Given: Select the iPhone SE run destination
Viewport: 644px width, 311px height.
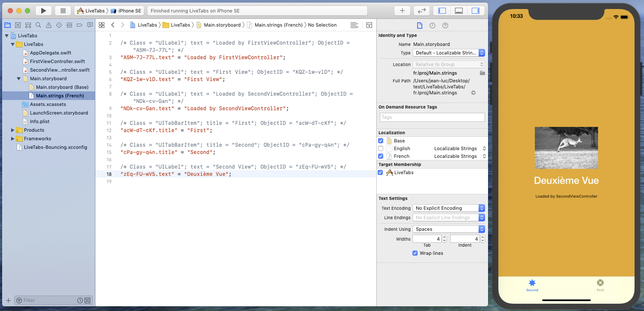Looking at the screenshot, I should click(126, 11).
